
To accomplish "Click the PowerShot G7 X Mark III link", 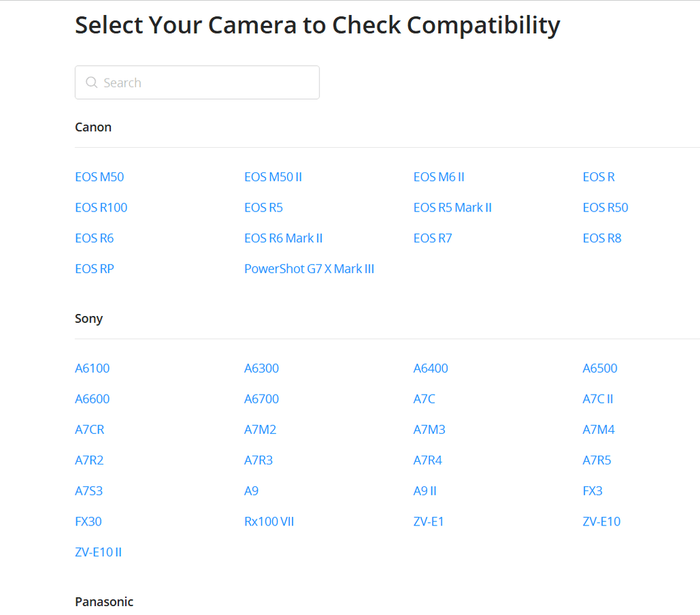I will pos(309,270).
